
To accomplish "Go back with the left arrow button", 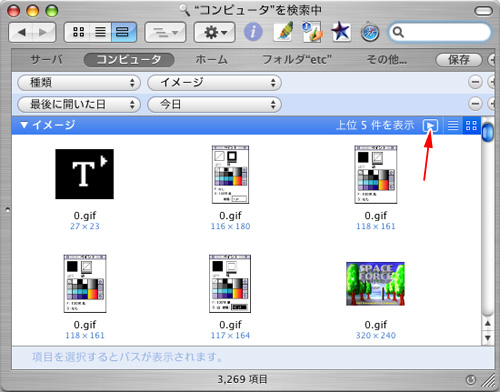I will point(21,32).
